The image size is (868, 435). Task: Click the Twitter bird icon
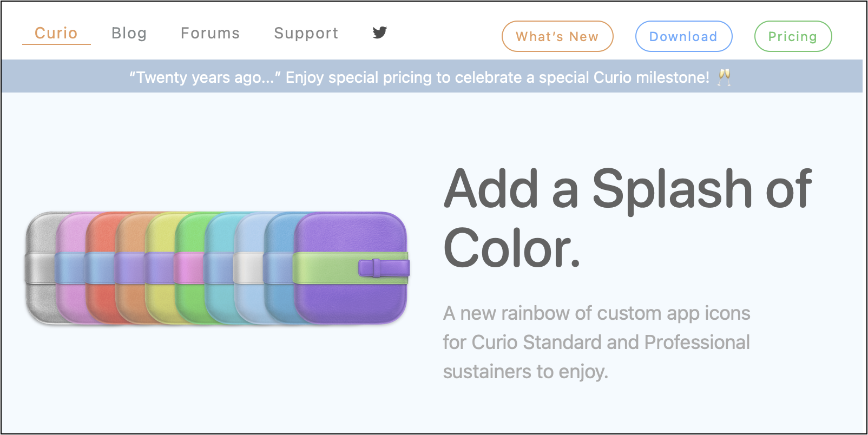point(380,32)
